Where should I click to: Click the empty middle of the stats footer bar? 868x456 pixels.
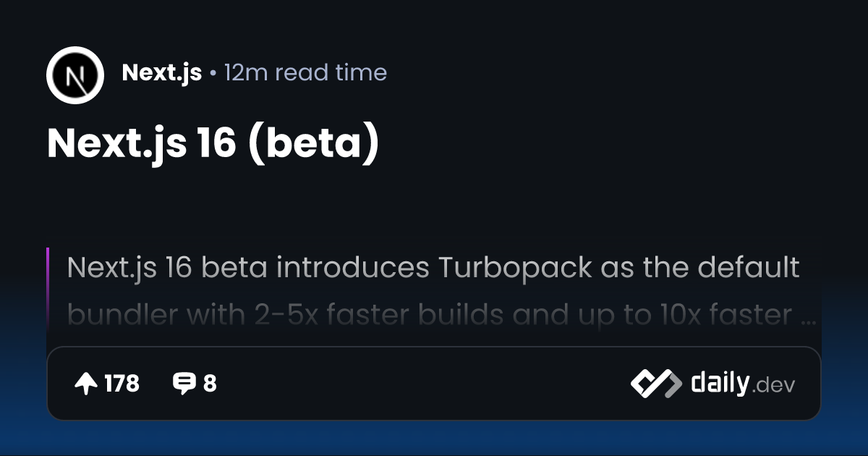(420, 384)
